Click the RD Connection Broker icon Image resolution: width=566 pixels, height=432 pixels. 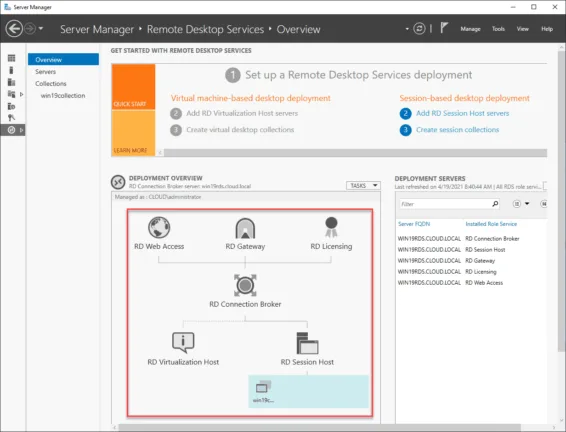click(x=245, y=285)
